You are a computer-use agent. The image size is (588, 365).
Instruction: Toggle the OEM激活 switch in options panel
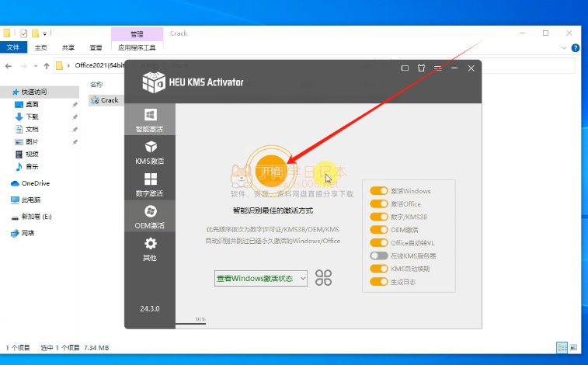tap(379, 230)
